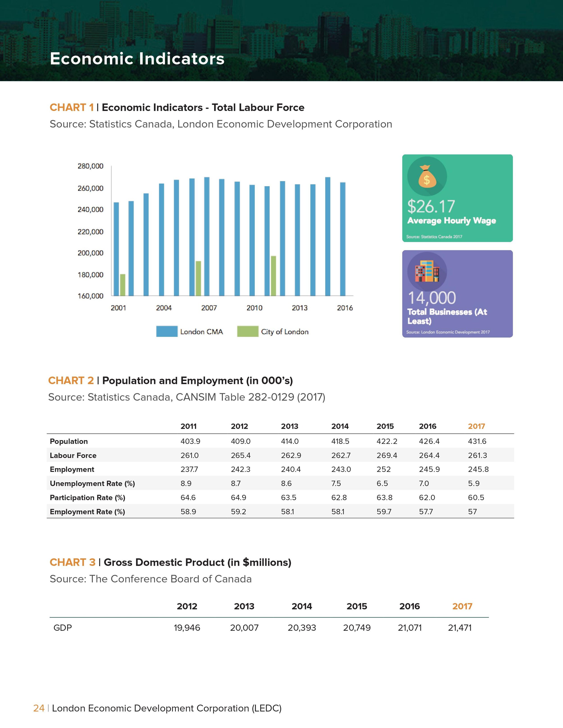Screen dimensions: 563x728
Task: Click the green 2006 City of London bar
Action: tap(198, 278)
